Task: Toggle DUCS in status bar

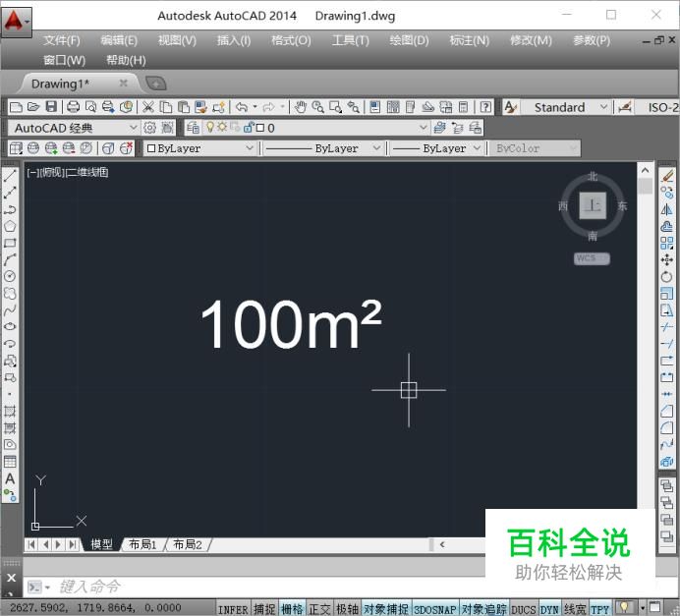Action: click(524, 609)
